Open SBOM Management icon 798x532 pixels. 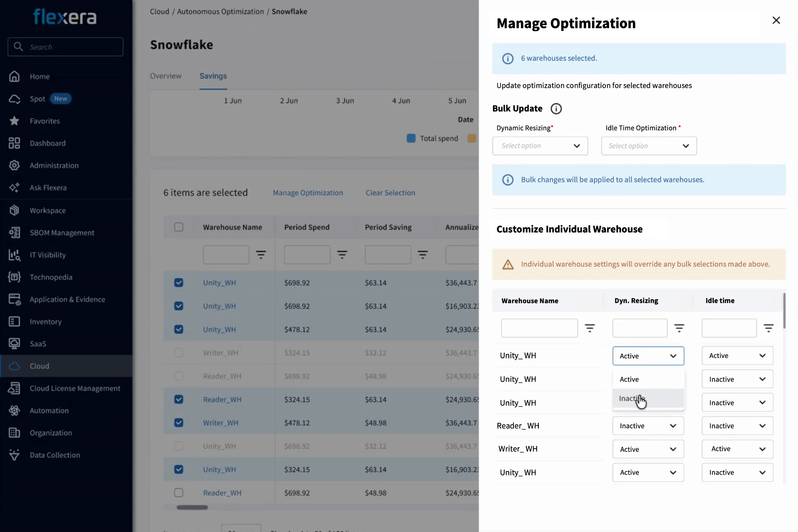(x=14, y=232)
